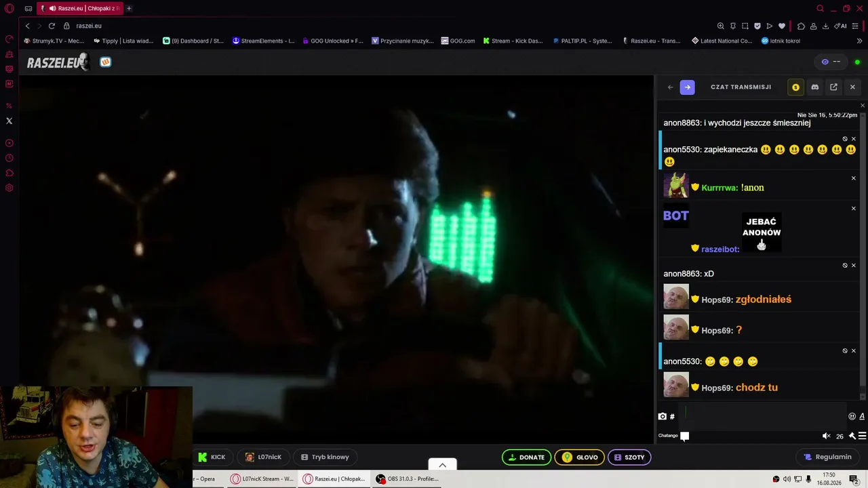This screenshot has width=868, height=488.
Task: Open the Opera main menu logo
Action: point(9,9)
